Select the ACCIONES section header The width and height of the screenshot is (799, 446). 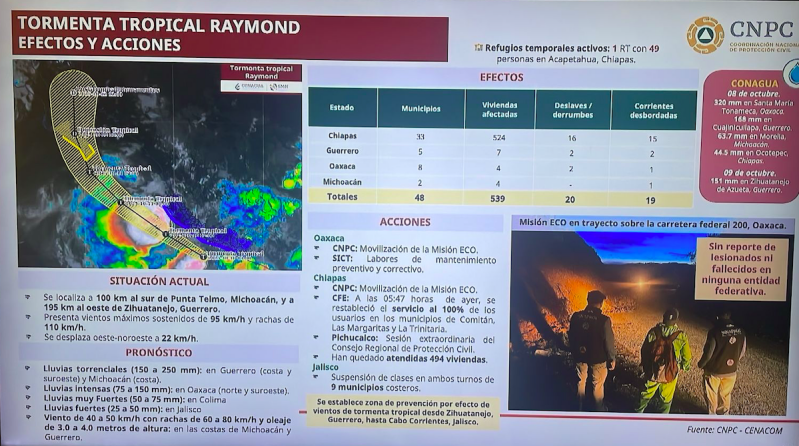pyautogui.click(x=405, y=222)
